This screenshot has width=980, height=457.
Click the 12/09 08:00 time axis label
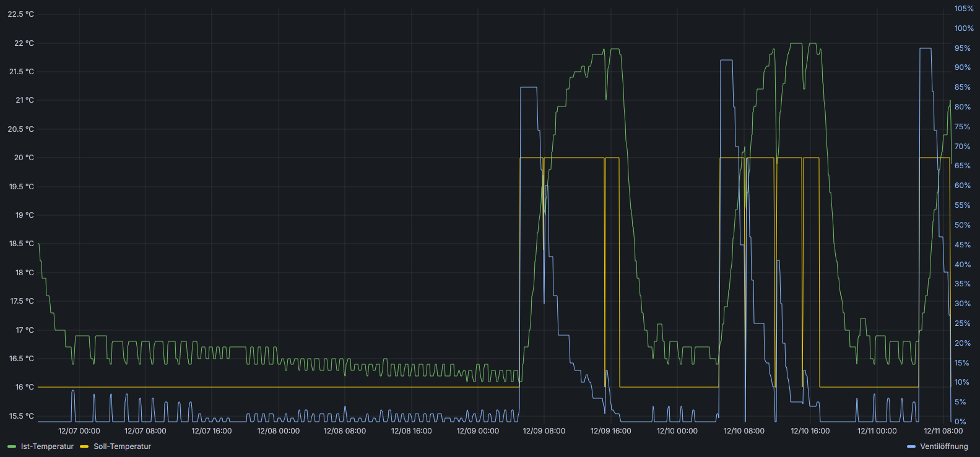544,431
